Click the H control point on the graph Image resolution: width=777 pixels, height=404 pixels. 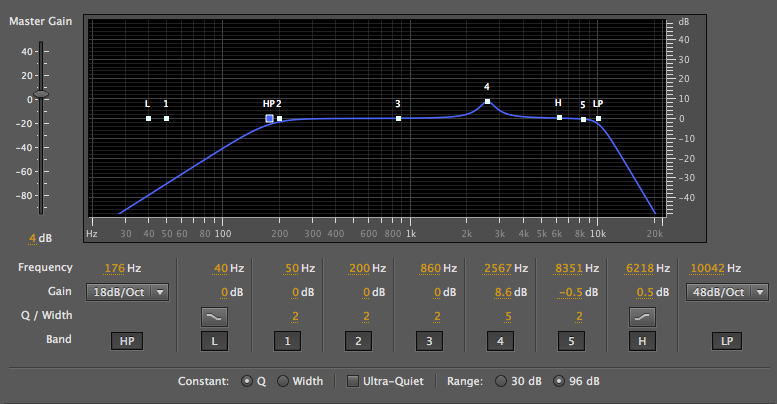559,117
